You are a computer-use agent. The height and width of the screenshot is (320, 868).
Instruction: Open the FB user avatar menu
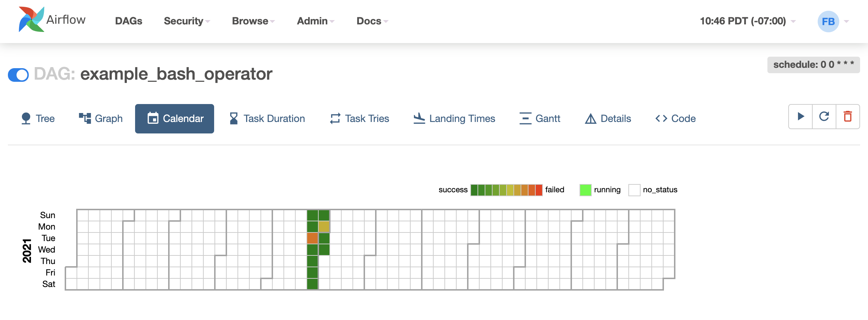pos(828,22)
